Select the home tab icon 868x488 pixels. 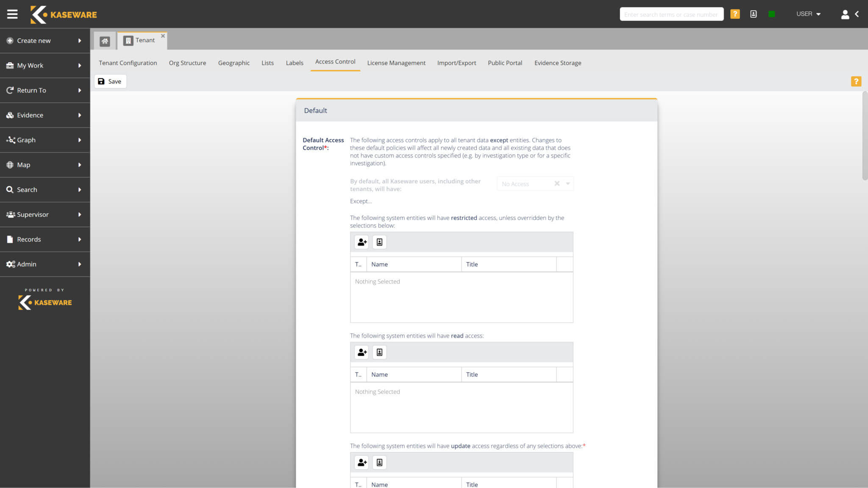click(104, 40)
